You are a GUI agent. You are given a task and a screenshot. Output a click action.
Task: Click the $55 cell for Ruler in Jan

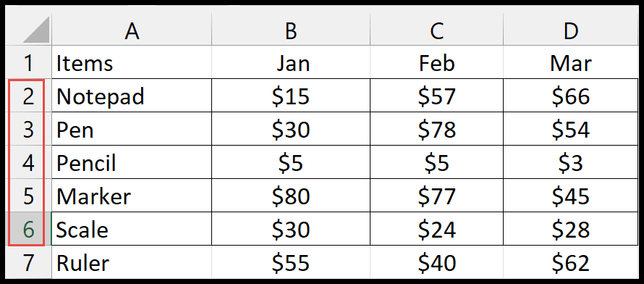(291, 262)
